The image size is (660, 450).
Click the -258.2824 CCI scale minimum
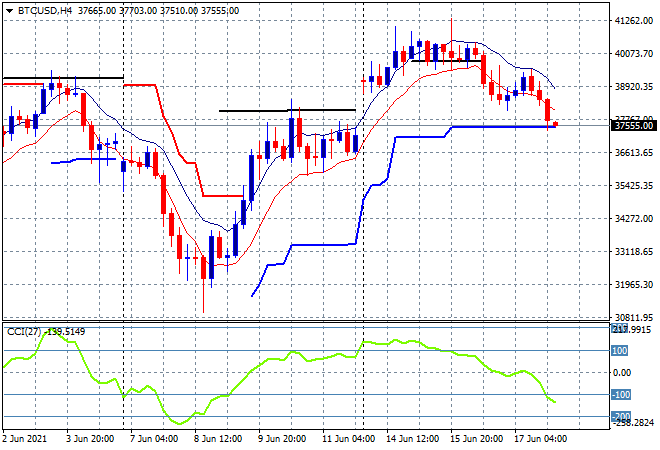[634, 423]
